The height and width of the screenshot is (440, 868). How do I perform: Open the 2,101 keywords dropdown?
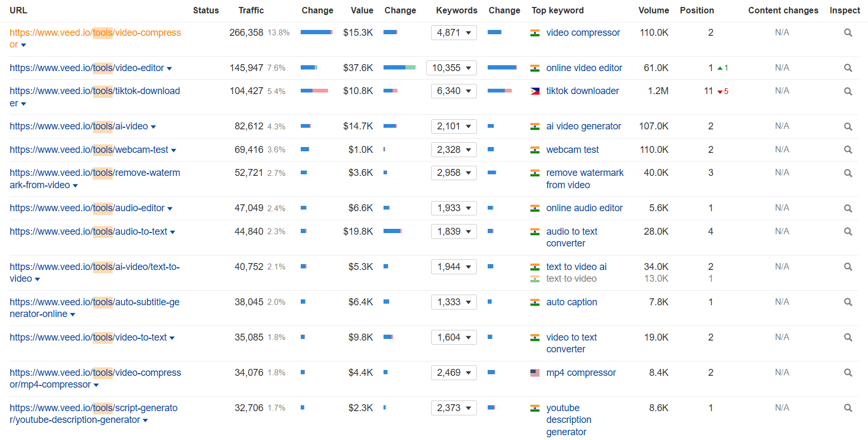[453, 126]
